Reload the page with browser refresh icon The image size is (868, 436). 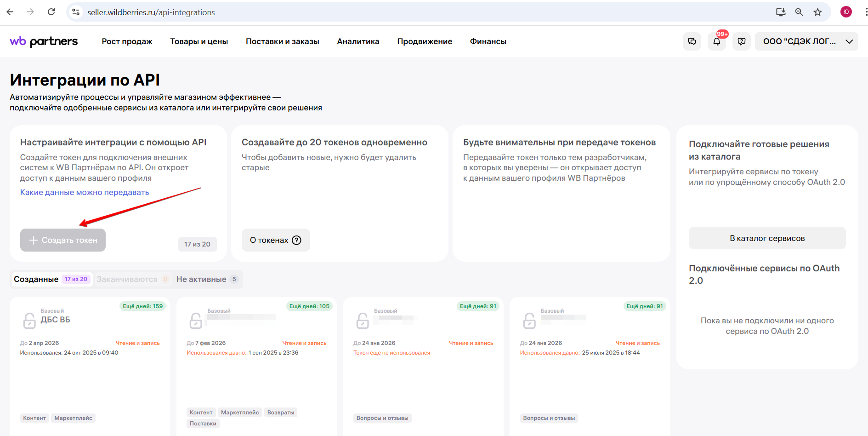tap(51, 12)
